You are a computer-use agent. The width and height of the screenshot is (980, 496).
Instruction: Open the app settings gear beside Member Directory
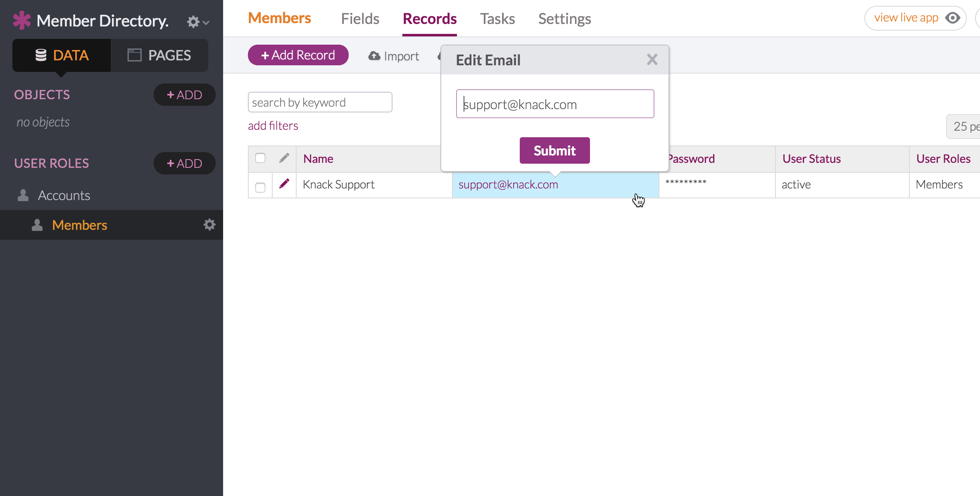click(193, 22)
